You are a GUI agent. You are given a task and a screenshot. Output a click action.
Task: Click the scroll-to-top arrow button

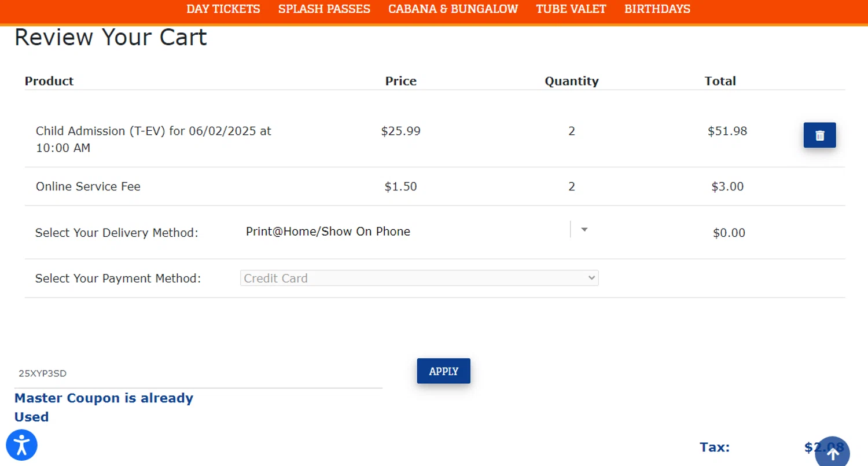point(832,454)
